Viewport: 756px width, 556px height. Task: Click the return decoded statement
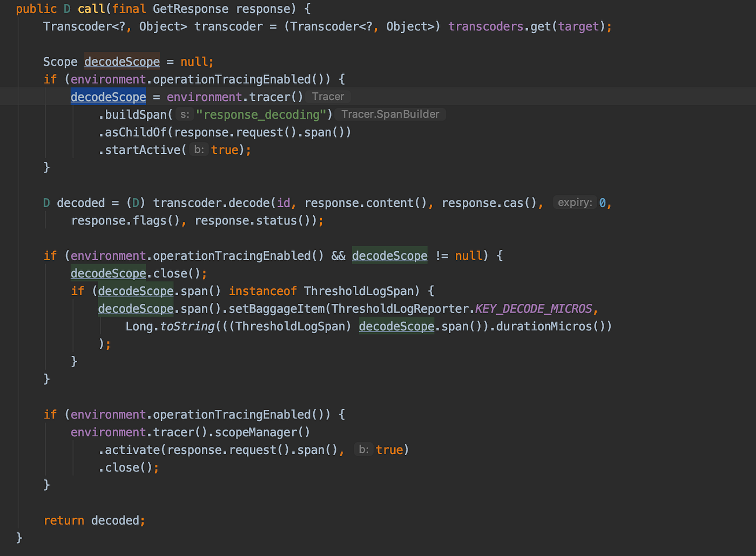click(93, 520)
